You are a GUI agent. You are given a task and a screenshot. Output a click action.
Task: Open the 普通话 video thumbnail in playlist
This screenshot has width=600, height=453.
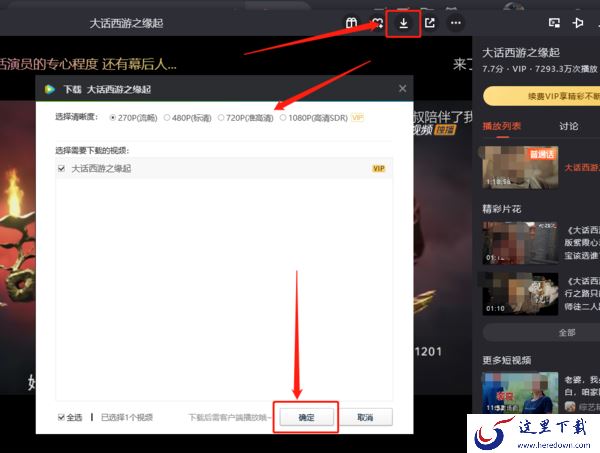tap(520, 167)
